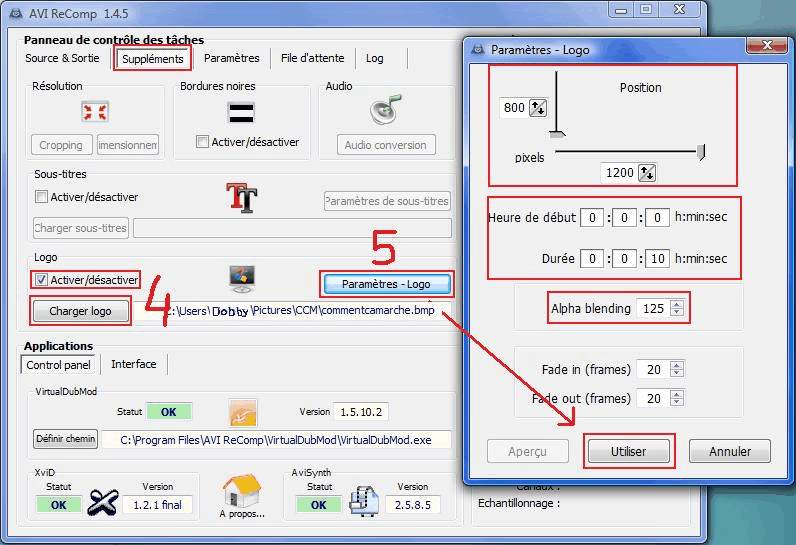796x545 pixels.
Task: Click the Sous-titres TT icon
Action: tap(242, 198)
